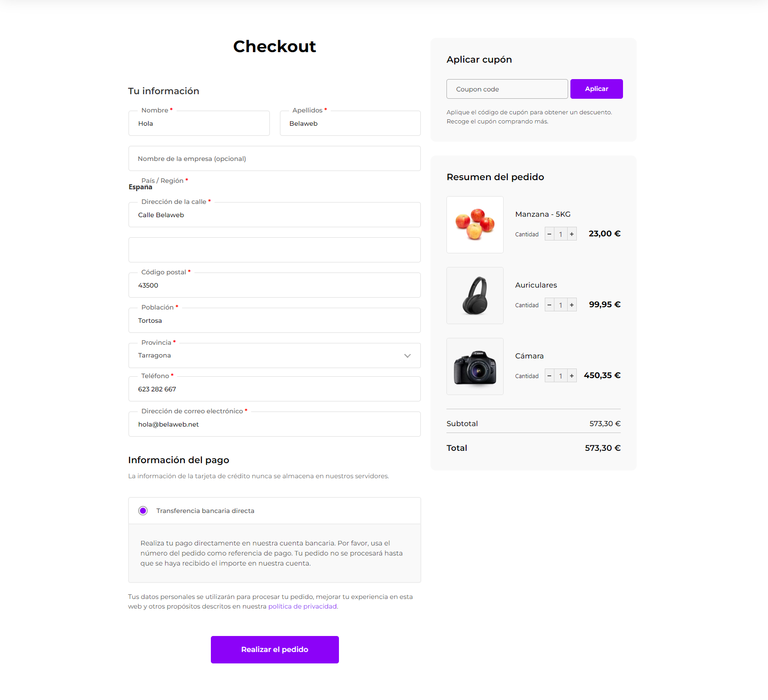The width and height of the screenshot is (768, 700).
Task: Decrease Cámara quantity with minus button
Action: tap(549, 376)
